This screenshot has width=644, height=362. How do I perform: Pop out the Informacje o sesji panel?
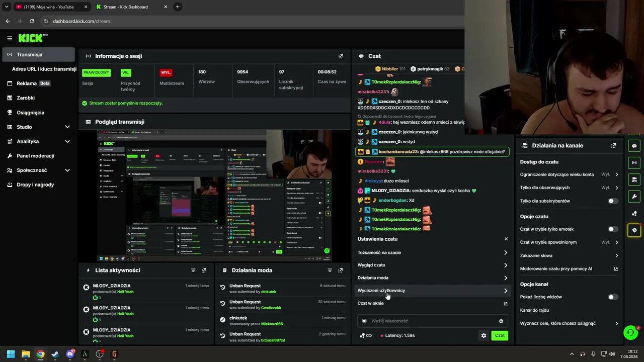[x=341, y=56]
